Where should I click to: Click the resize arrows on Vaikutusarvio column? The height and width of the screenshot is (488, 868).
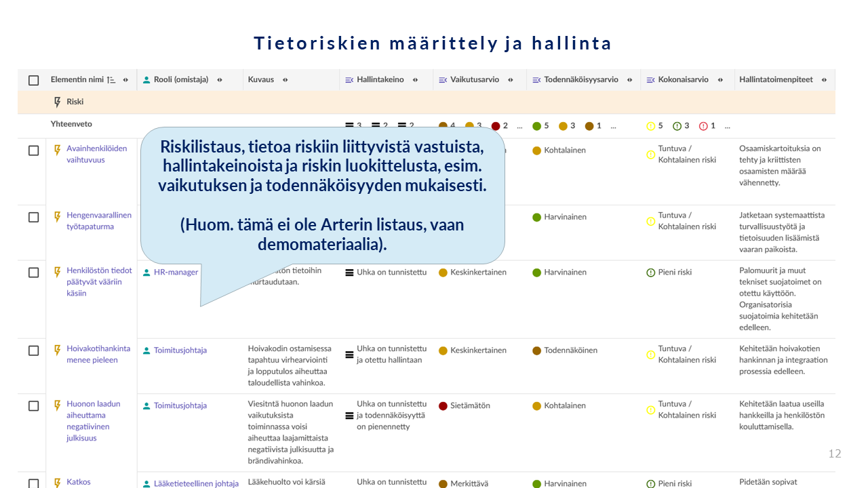coord(511,80)
